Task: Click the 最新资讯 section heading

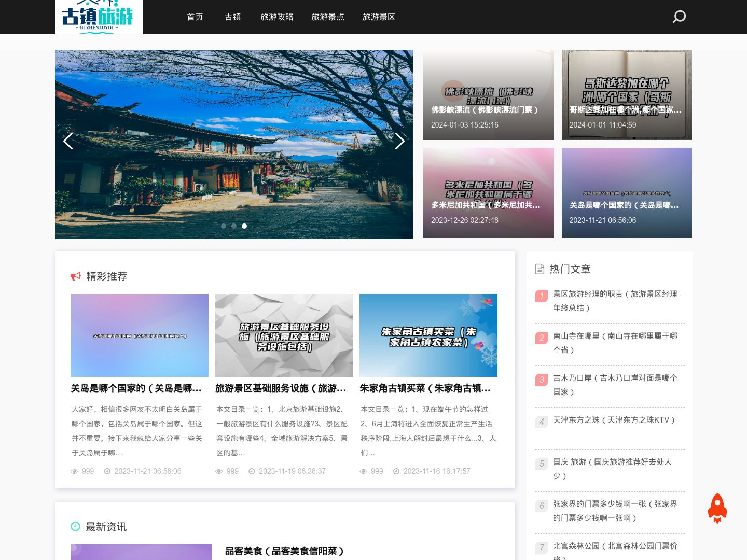Action: point(106,527)
